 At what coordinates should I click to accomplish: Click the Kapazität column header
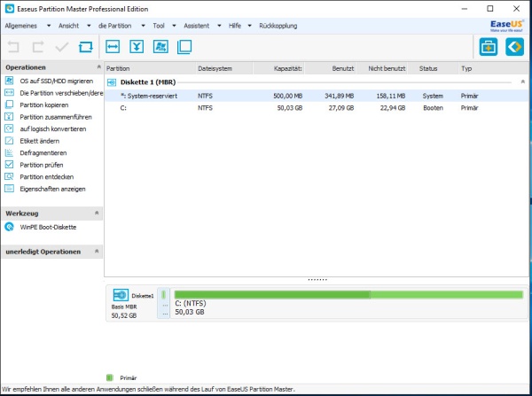point(278,68)
